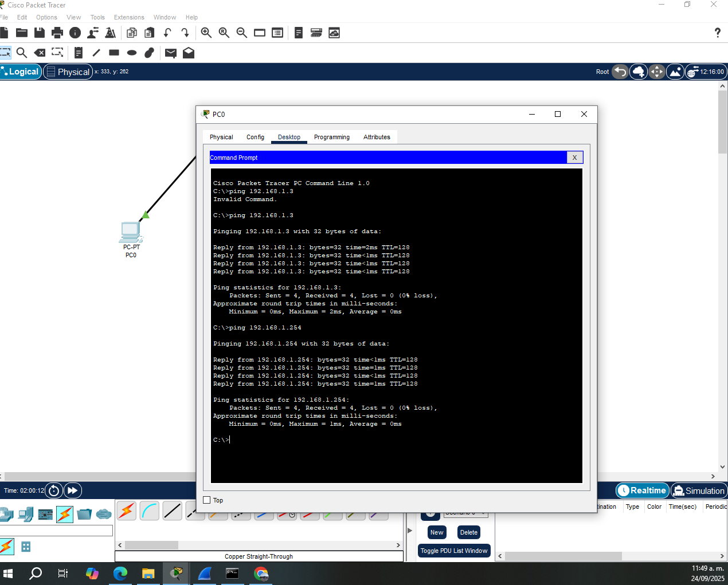
Task: Click the New scenario button
Action: pyautogui.click(x=437, y=532)
